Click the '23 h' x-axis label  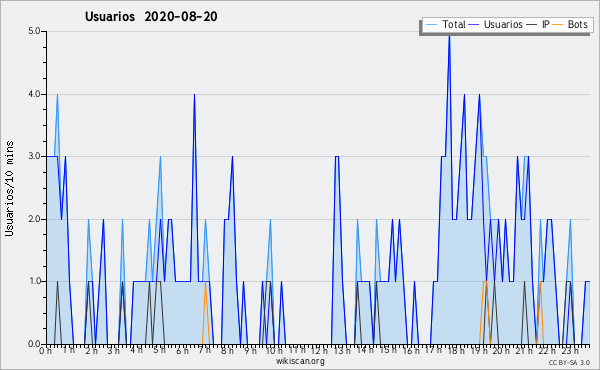(570, 350)
